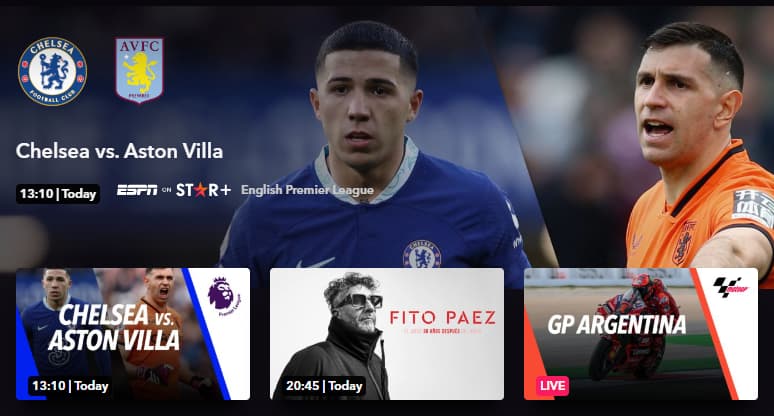
Task: Click the Star+ logo
Action: point(203,190)
